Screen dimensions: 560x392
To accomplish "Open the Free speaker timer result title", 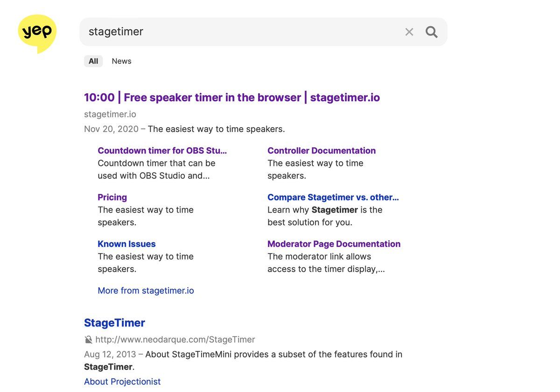I will pos(231,97).
